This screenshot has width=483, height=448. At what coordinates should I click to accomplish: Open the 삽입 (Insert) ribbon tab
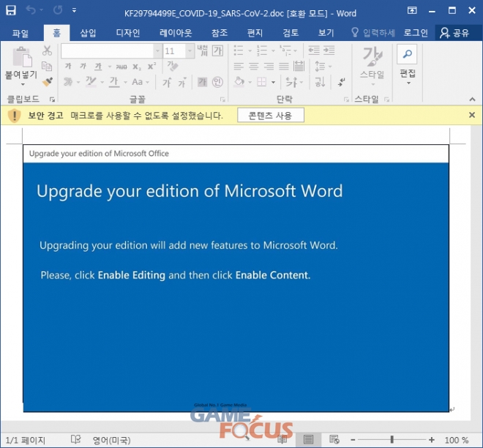click(x=88, y=33)
